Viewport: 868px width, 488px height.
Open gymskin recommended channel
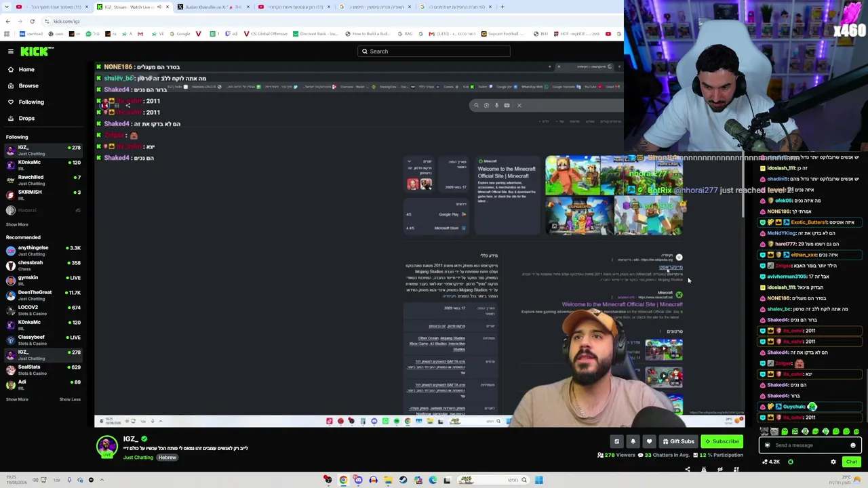point(43,281)
